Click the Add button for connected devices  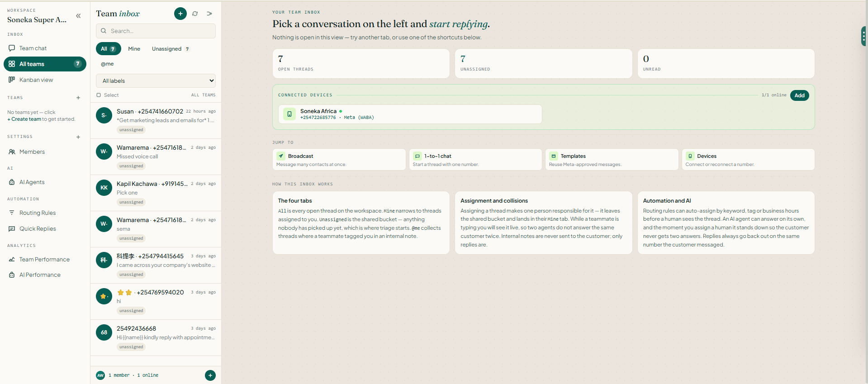pos(799,95)
